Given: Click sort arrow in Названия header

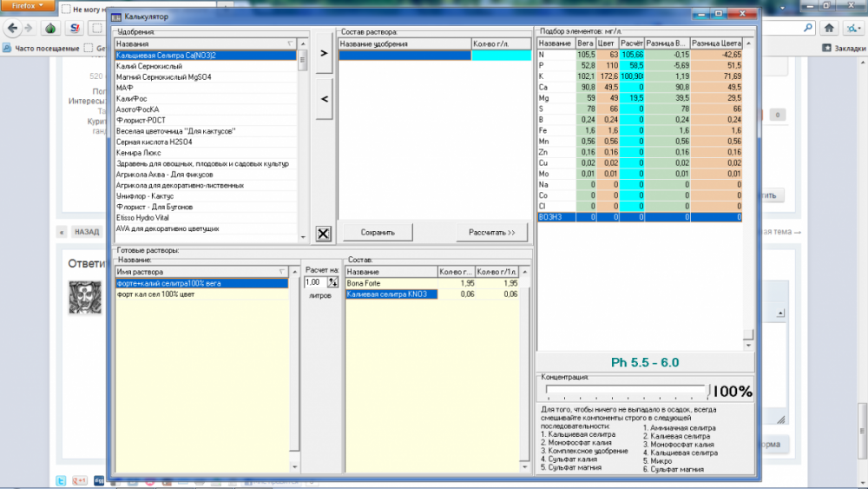Looking at the screenshot, I should tap(290, 43).
